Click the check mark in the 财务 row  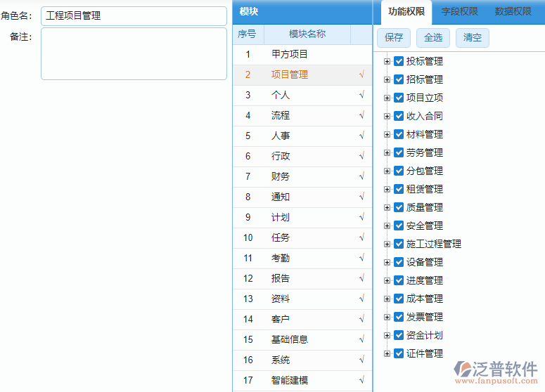coord(361,176)
